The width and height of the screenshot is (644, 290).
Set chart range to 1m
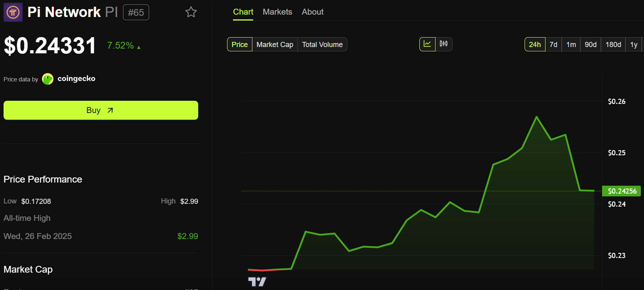571,45
